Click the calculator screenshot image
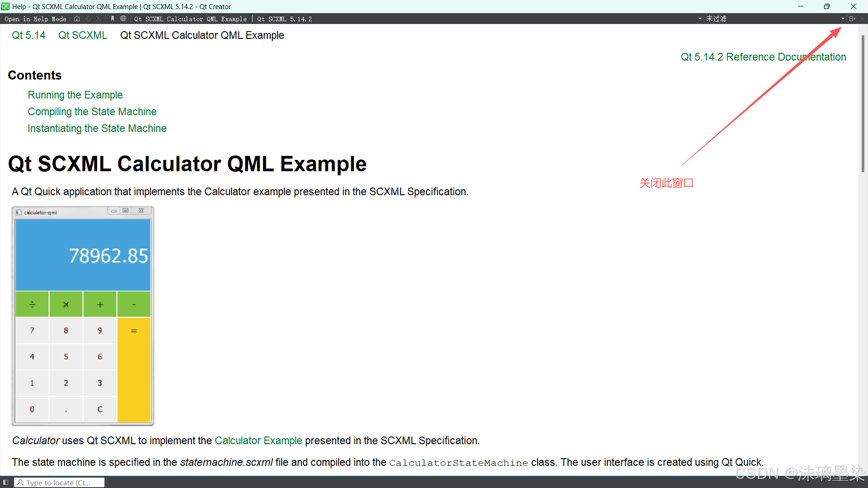The width and height of the screenshot is (868, 488). tap(83, 316)
